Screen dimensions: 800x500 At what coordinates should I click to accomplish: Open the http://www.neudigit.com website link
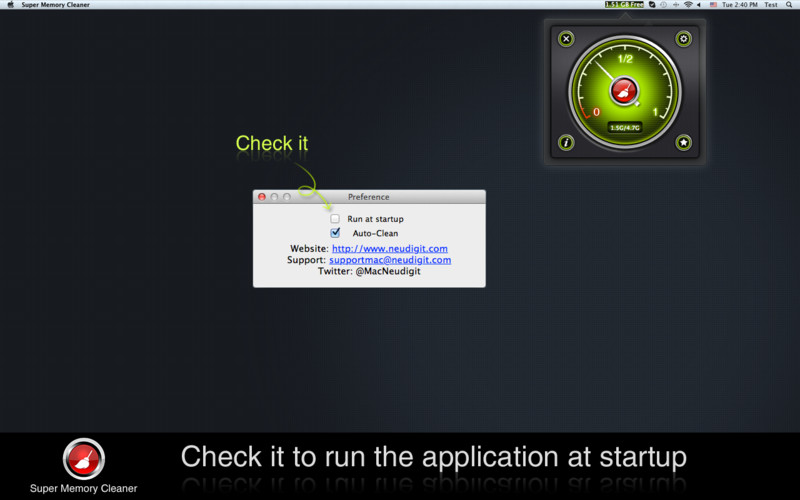coord(390,248)
